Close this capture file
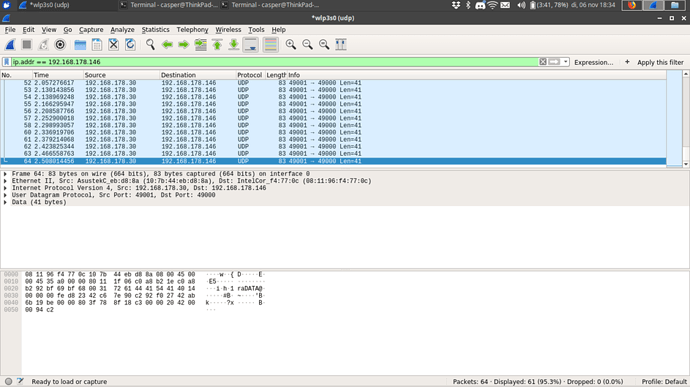The width and height of the screenshot is (690, 387). 114,44
